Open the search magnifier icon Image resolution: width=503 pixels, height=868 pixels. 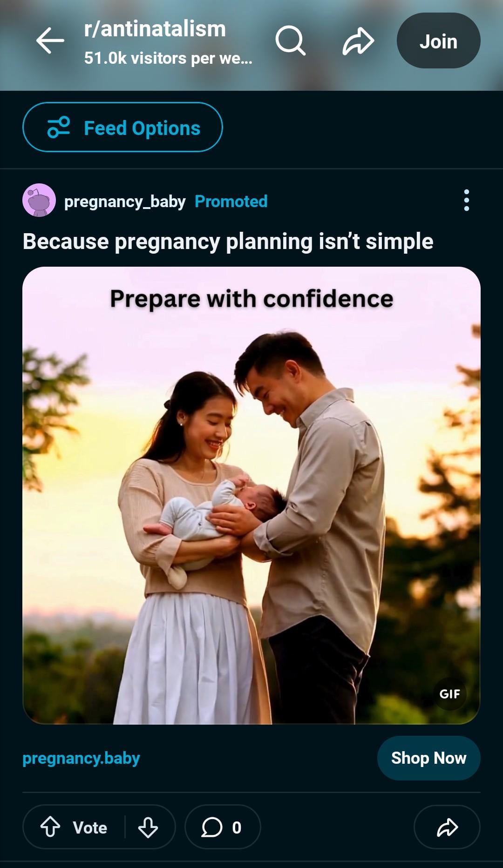click(x=290, y=40)
